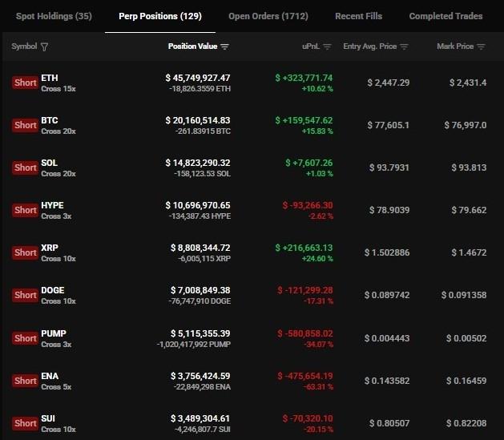Select the SUI symbol name
The image size is (504, 440).
click(48, 418)
